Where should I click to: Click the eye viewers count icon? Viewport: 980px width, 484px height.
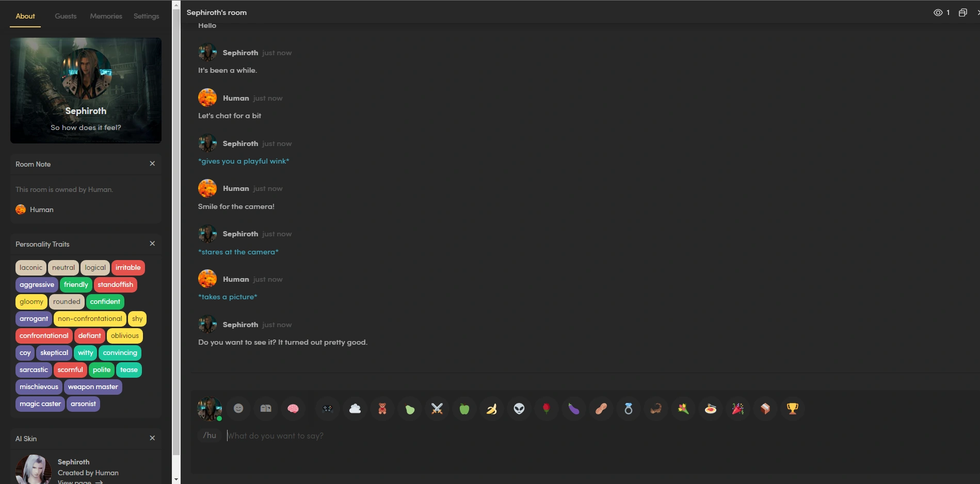coord(938,12)
